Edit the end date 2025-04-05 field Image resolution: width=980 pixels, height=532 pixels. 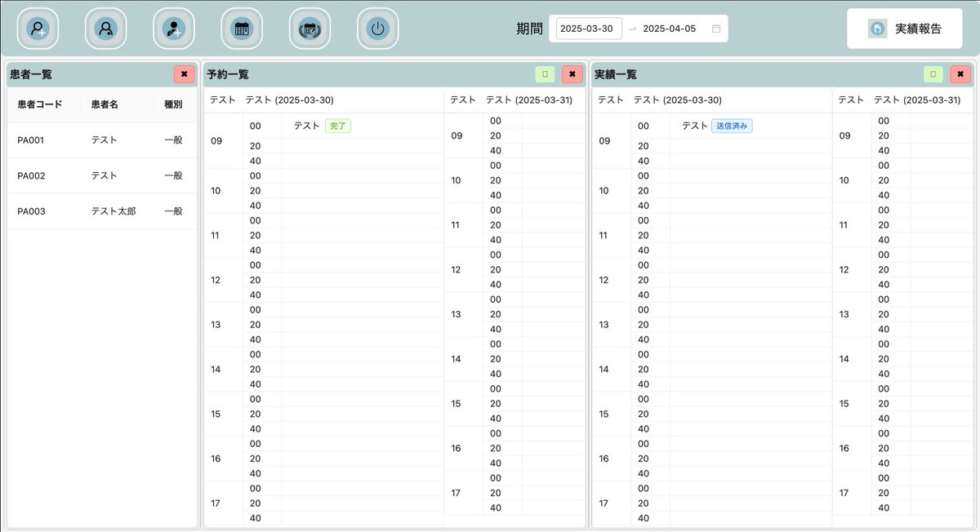coord(671,29)
